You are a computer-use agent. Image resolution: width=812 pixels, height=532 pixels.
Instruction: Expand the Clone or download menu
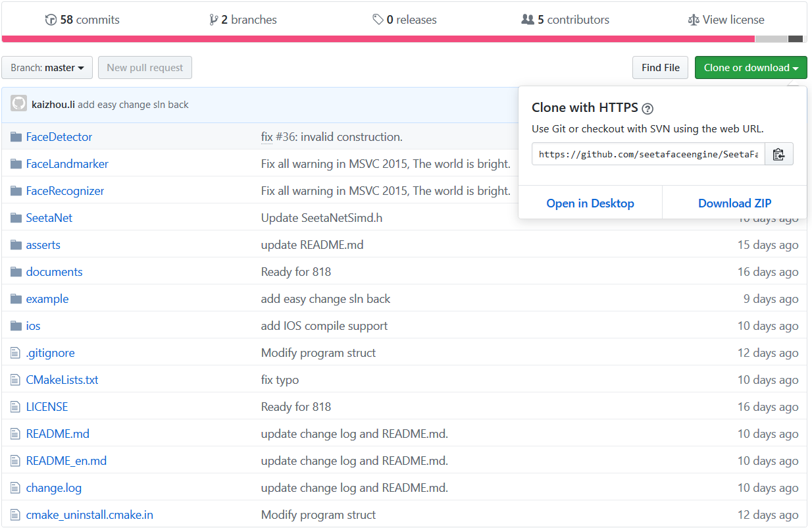coord(750,67)
